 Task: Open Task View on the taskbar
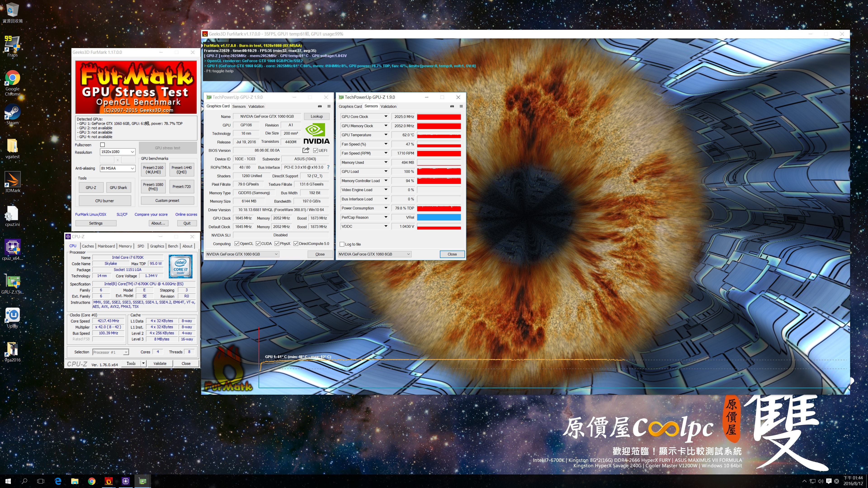coord(41,481)
